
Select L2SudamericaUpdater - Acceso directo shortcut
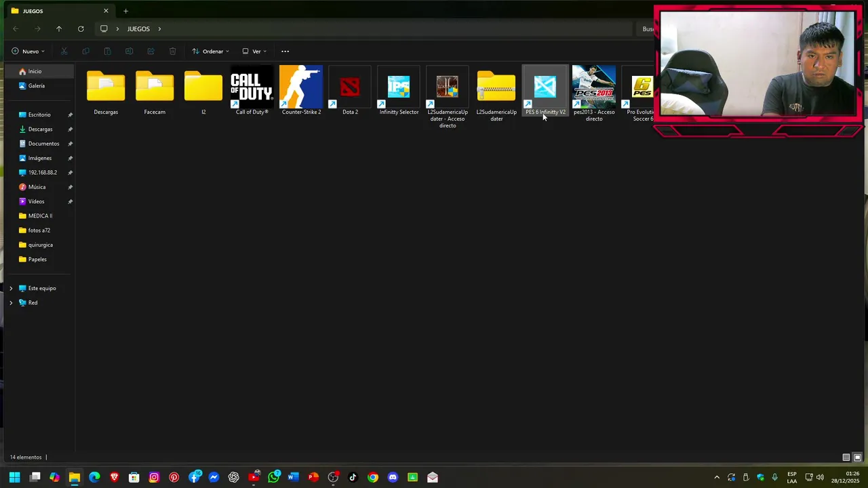pyautogui.click(x=448, y=98)
